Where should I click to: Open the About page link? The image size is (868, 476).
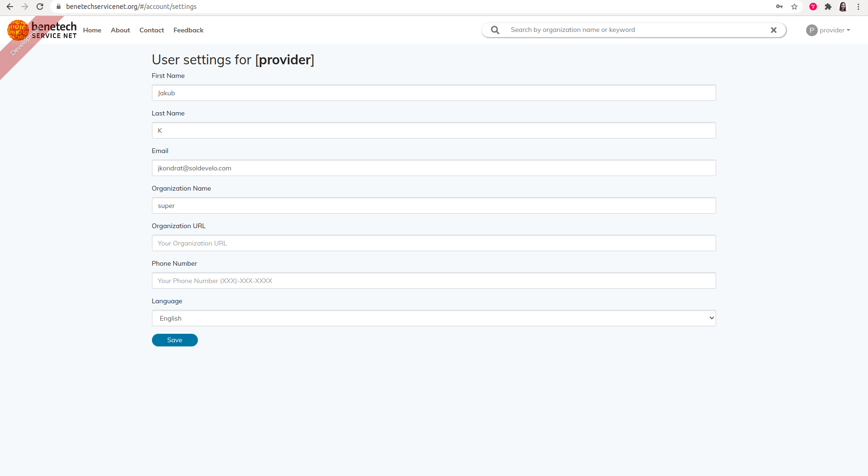click(120, 30)
